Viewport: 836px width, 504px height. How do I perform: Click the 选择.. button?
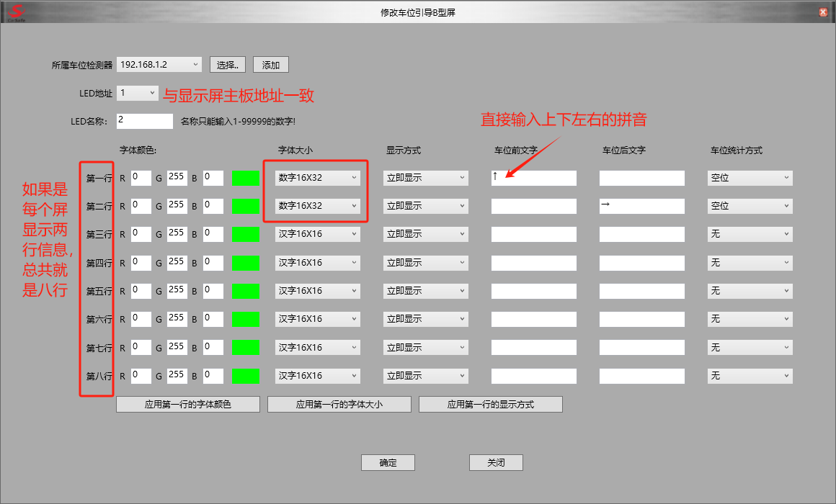[x=228, y=65]
